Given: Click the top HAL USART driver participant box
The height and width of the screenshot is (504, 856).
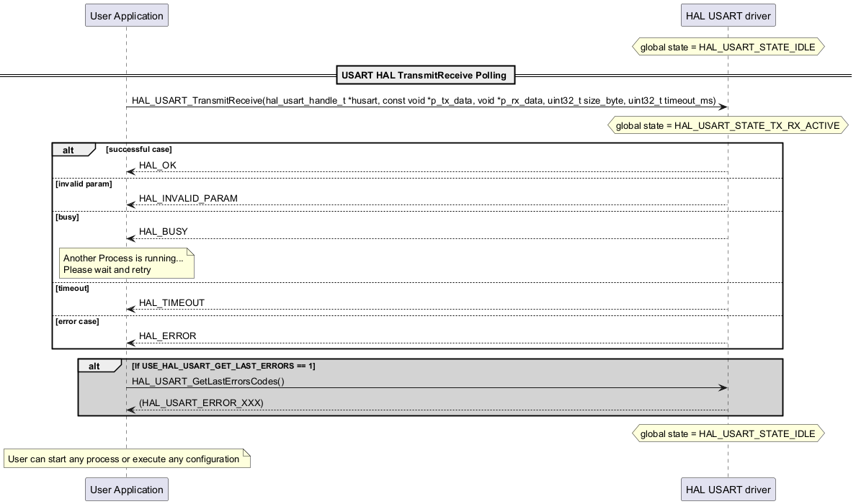Looking at the screenshot, I should (x=728, y=15).
